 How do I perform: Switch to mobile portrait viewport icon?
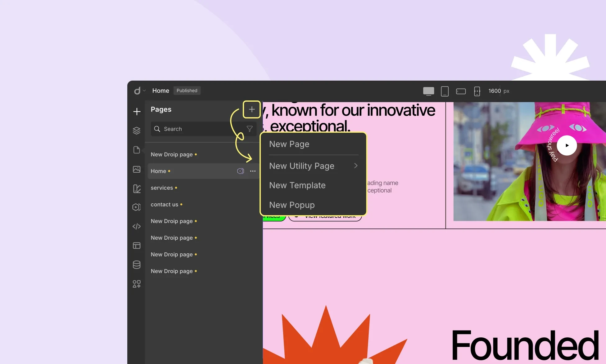click(477, 91)
